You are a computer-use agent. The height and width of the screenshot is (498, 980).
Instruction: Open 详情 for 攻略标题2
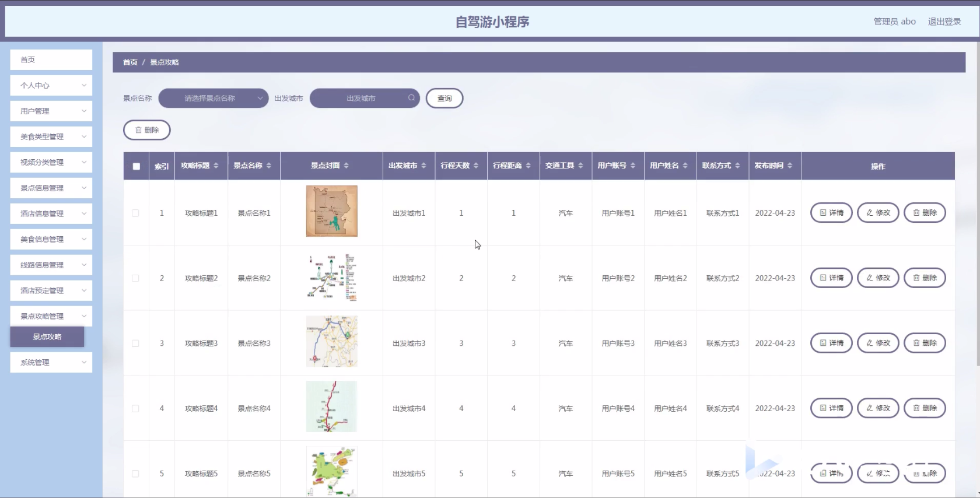(831, 278)
